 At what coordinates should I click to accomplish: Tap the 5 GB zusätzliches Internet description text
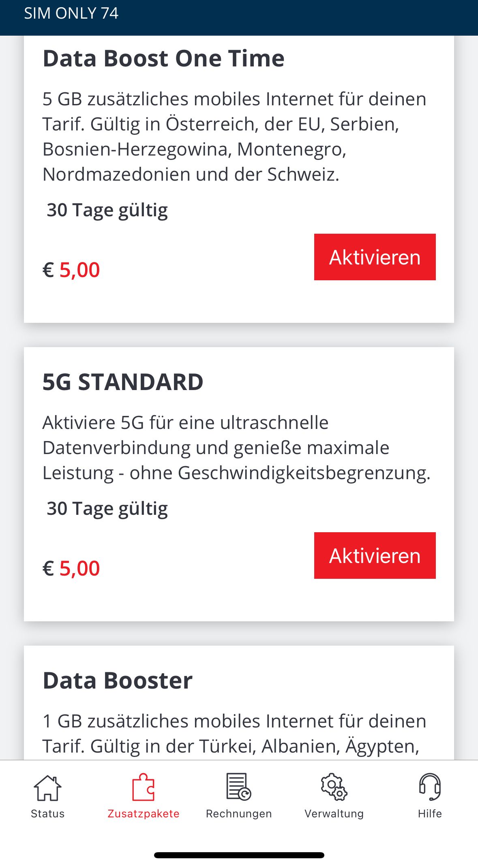[234, 136]
